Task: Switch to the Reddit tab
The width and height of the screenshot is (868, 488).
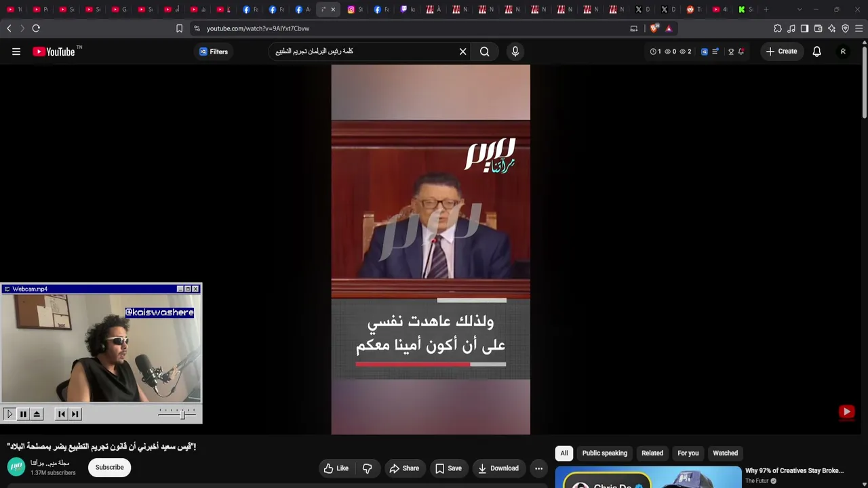Action: 694,9
